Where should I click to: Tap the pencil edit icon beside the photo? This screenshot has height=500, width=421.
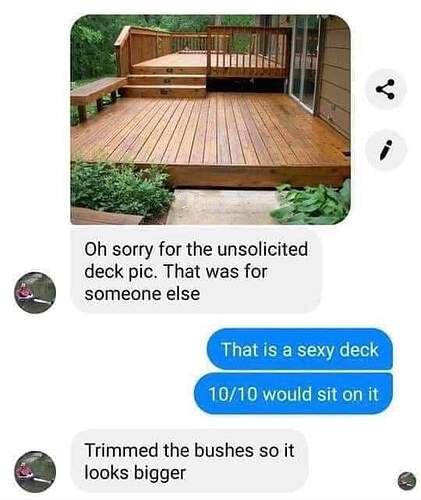(386, 150)
